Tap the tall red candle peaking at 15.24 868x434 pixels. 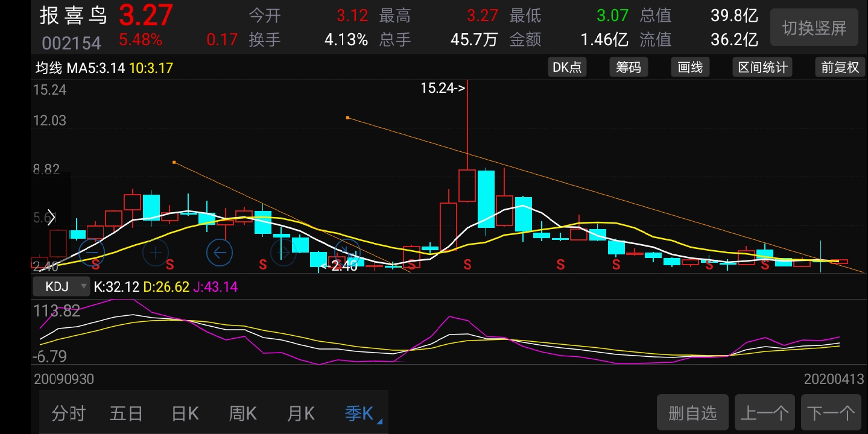click(x=467, y=185)
